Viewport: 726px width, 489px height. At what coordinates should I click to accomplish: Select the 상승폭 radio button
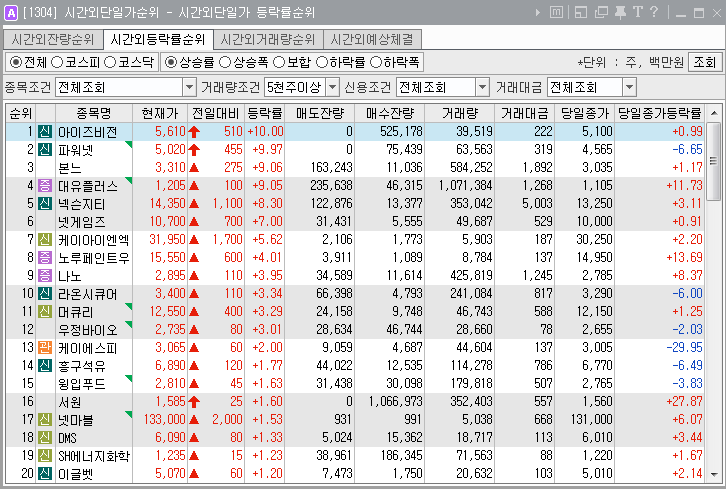click(225, 62)
